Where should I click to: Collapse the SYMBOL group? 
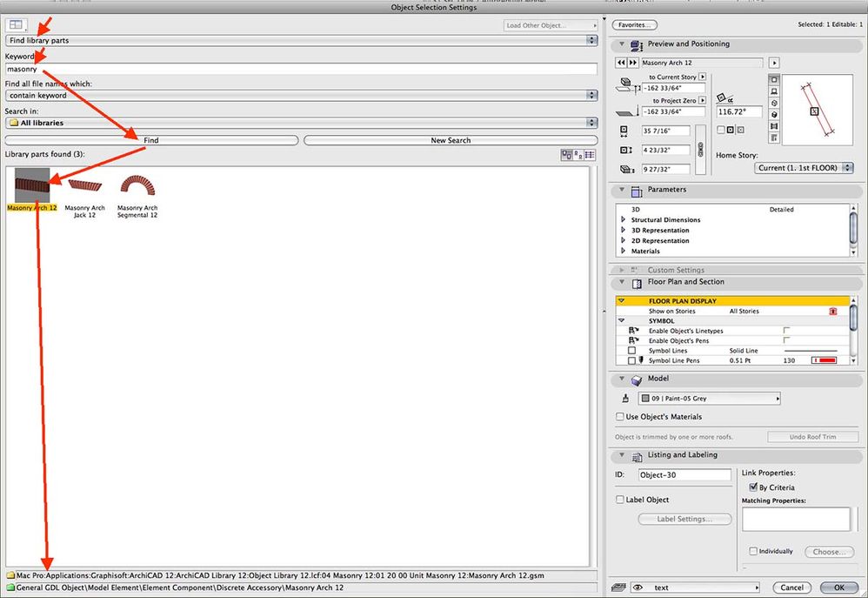pyautogui.click(x=622, y=321)
